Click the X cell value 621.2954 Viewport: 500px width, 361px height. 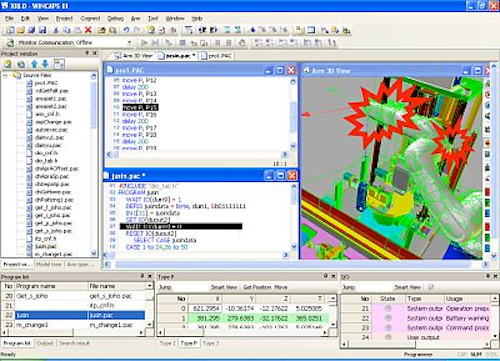pyautogui.click(x=206, y=309)
